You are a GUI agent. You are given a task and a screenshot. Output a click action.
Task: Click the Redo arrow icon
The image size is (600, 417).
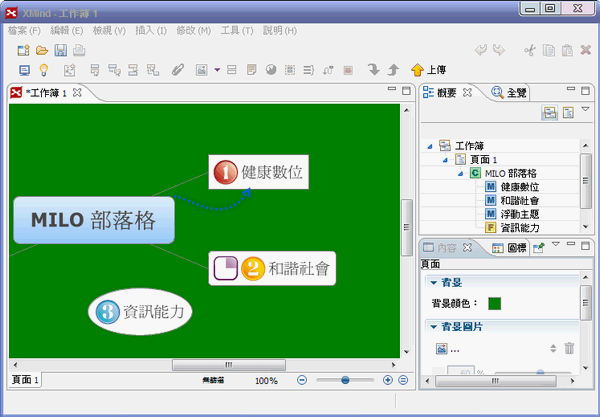click(499, 50)
